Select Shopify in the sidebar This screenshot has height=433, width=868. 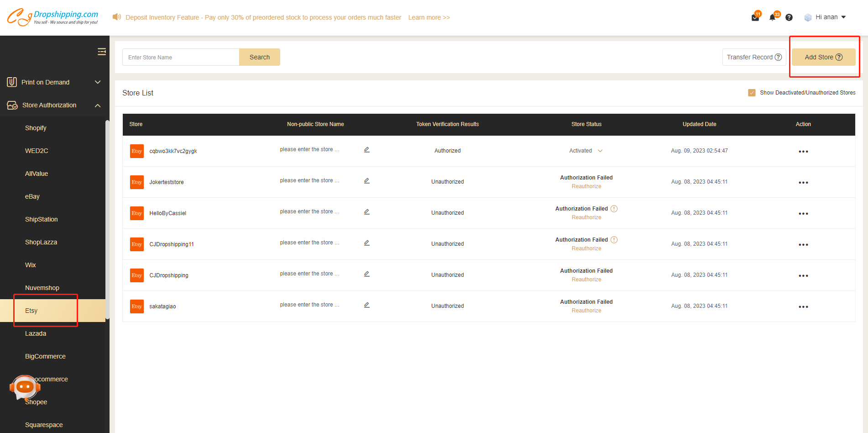(36, 128)
